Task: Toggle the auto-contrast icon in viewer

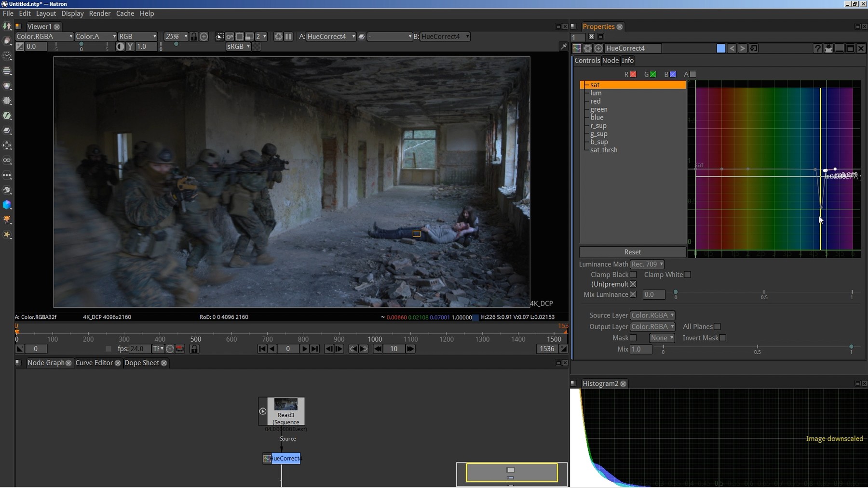Action: (120, 47)
